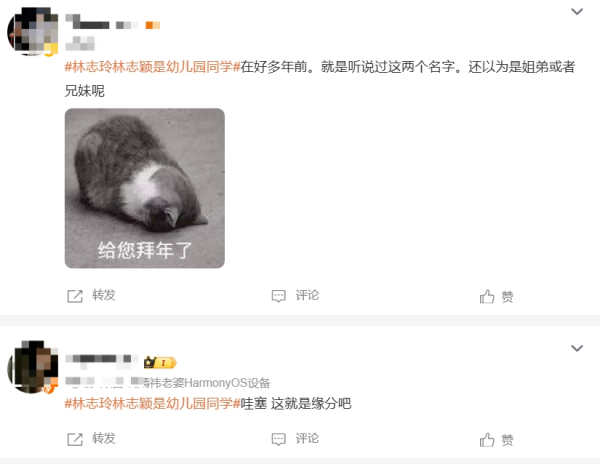This screenshot has height=464, width=600.
Task: Click the repost icon on the second post
Action: pyautogui.click(x=75, y=439)
